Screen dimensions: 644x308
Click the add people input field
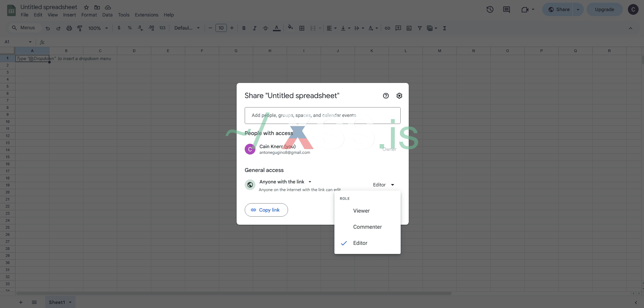tap(323, 116)
